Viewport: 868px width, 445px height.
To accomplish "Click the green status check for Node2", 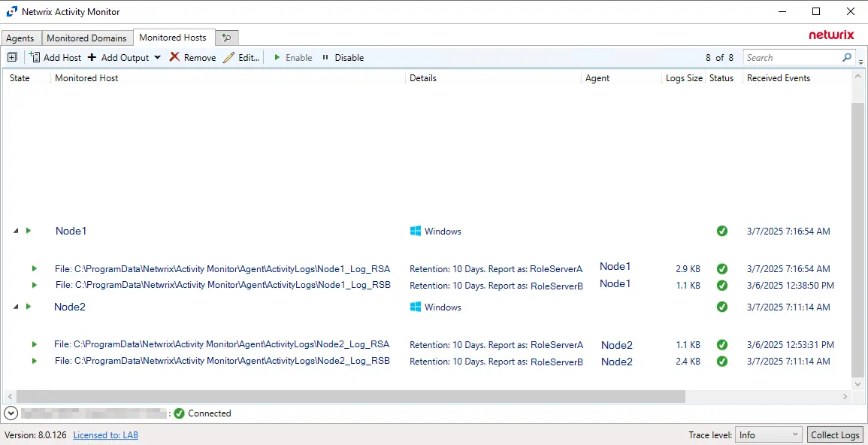I will pos(722,307).
